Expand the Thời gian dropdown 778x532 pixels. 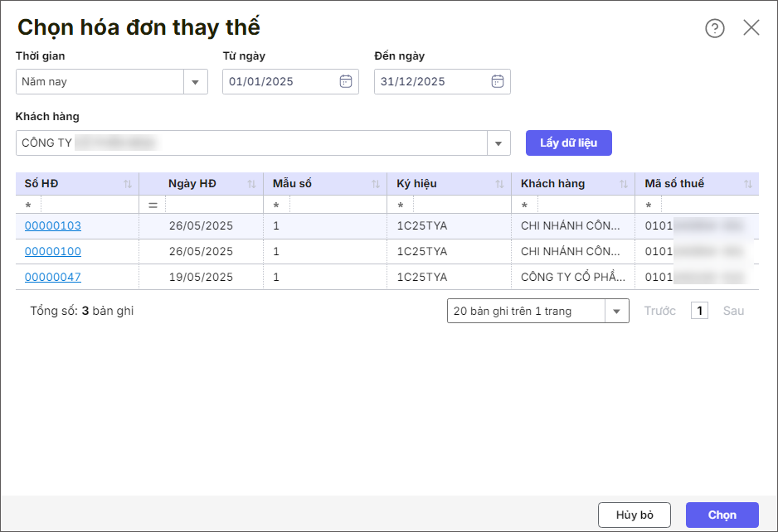coord(196,82)
